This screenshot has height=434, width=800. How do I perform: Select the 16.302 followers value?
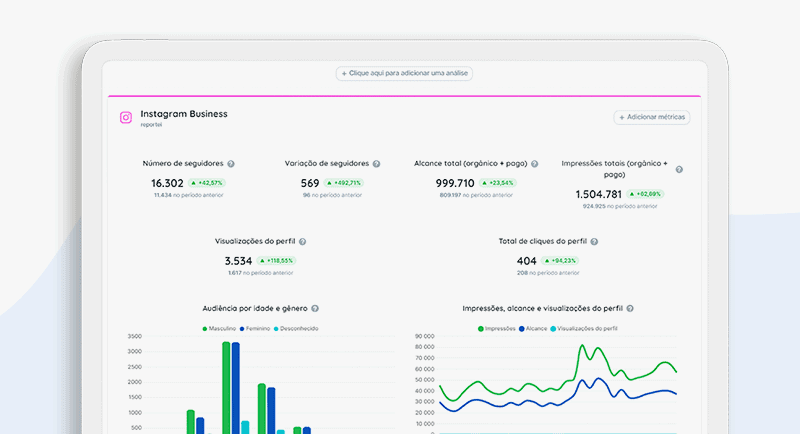pyautogui.click(x=167, y=183)
